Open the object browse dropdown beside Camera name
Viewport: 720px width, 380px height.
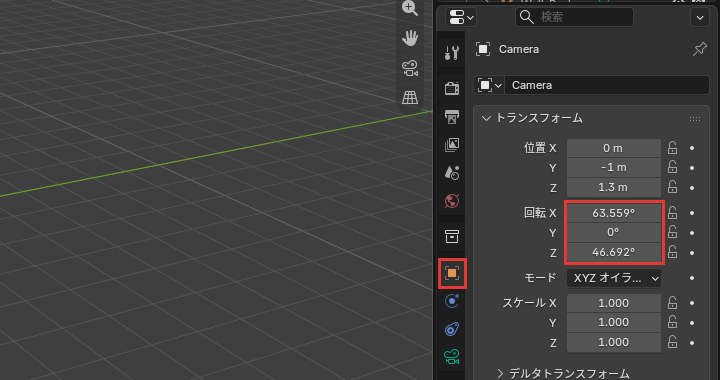[489, 85]
